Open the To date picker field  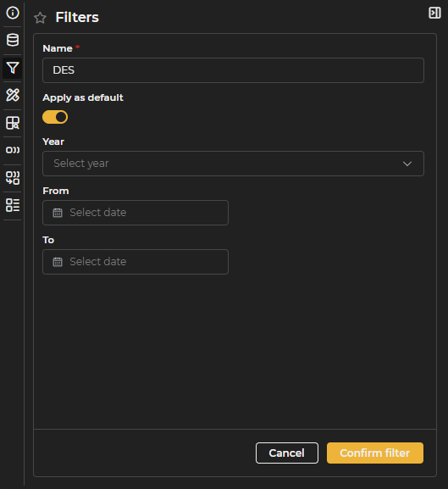136,262
